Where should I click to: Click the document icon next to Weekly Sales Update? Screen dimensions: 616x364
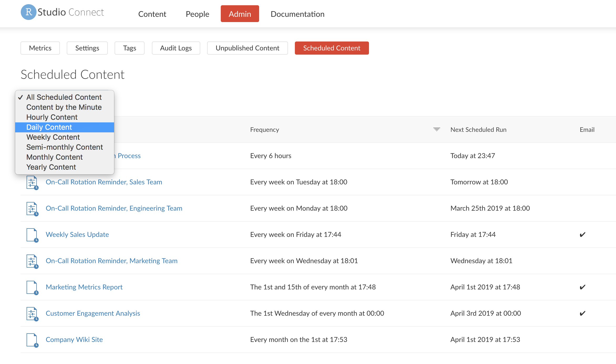(32, 235)
